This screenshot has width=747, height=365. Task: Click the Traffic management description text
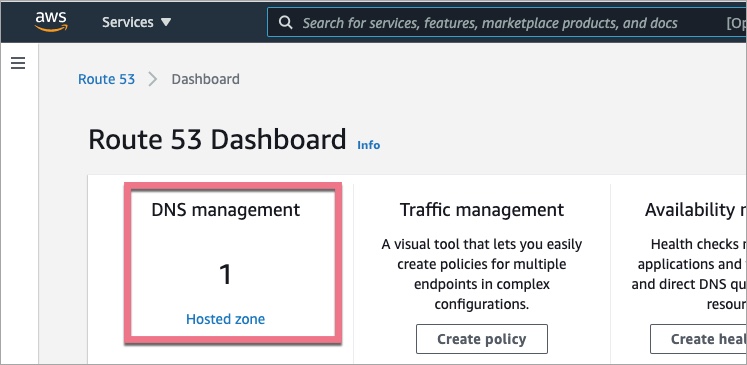click(482, 274)
